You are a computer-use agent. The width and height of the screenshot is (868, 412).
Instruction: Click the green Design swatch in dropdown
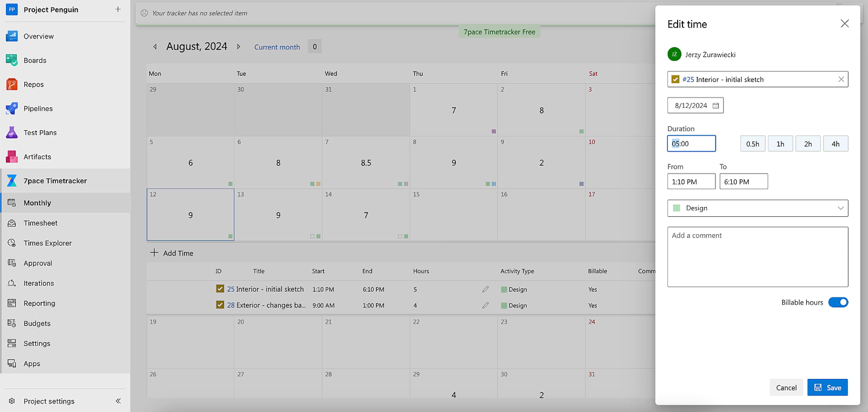(676, 208)
